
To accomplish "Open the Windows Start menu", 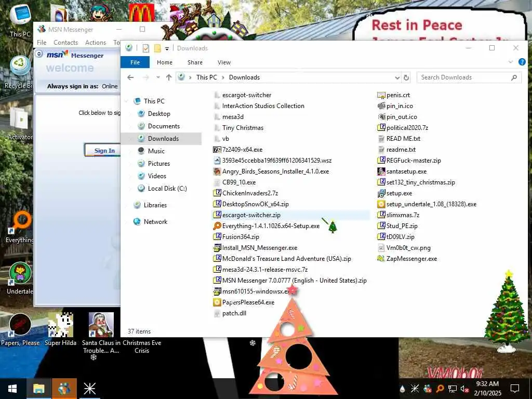I will (12, 389).
